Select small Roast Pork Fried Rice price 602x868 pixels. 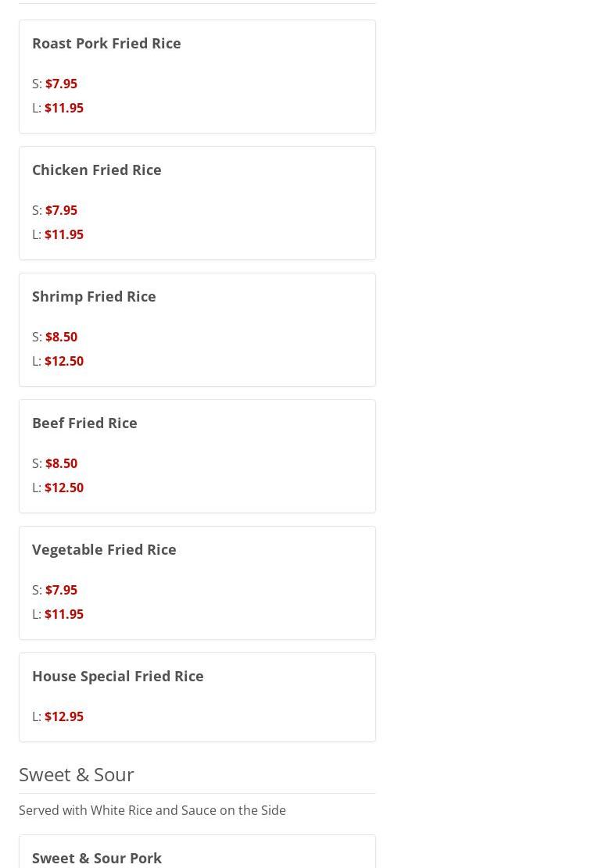61,84
